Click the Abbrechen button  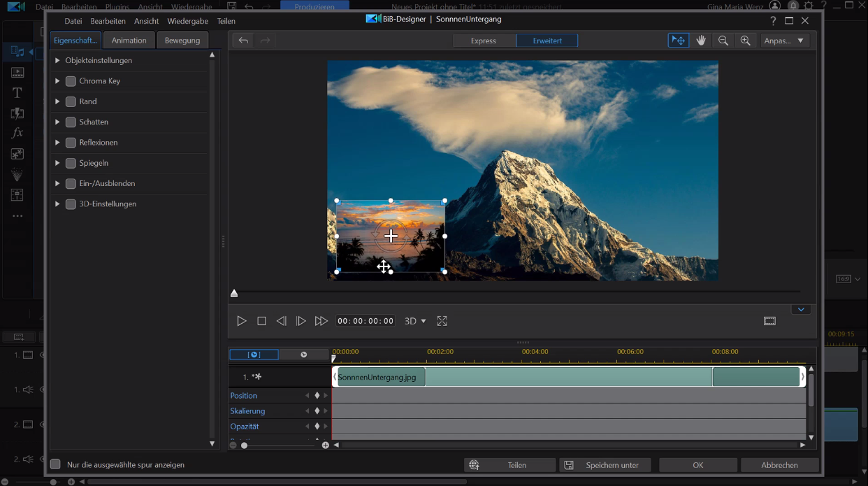(x=779, y=465)
